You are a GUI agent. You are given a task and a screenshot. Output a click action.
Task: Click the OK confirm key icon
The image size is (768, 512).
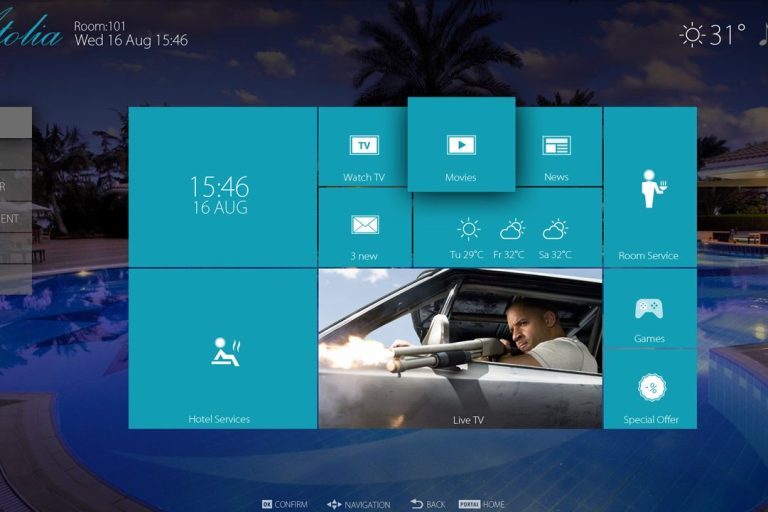point(267,504)
